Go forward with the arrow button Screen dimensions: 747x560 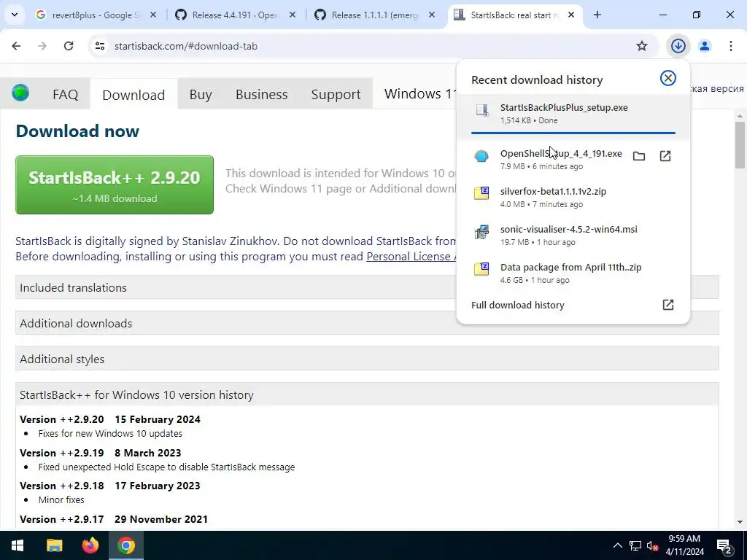(x=42, y=46)
